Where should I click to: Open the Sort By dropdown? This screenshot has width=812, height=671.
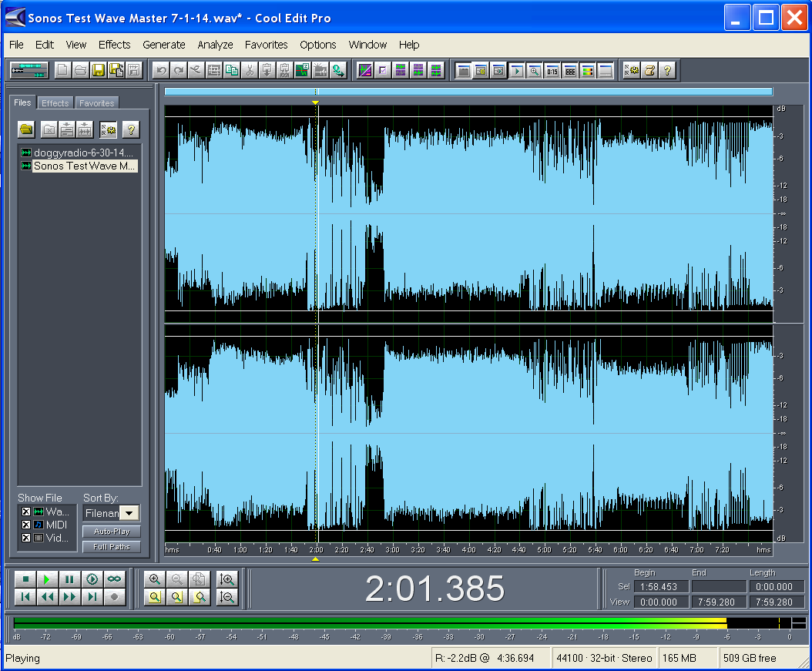point(129,513)
